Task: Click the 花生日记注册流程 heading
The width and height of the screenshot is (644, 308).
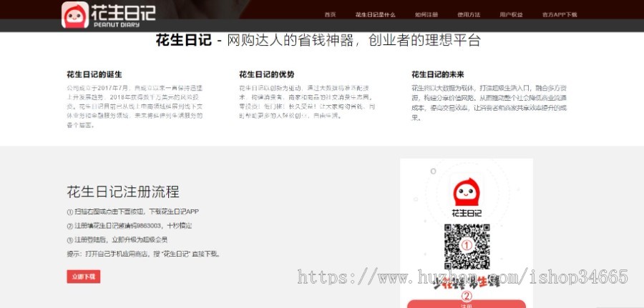Action: click(x=123, y=192)
